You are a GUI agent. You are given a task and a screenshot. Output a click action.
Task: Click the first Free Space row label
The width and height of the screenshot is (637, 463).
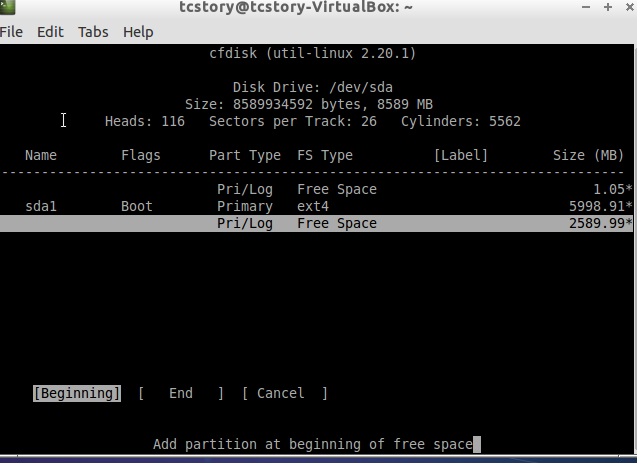pos(337,189)
